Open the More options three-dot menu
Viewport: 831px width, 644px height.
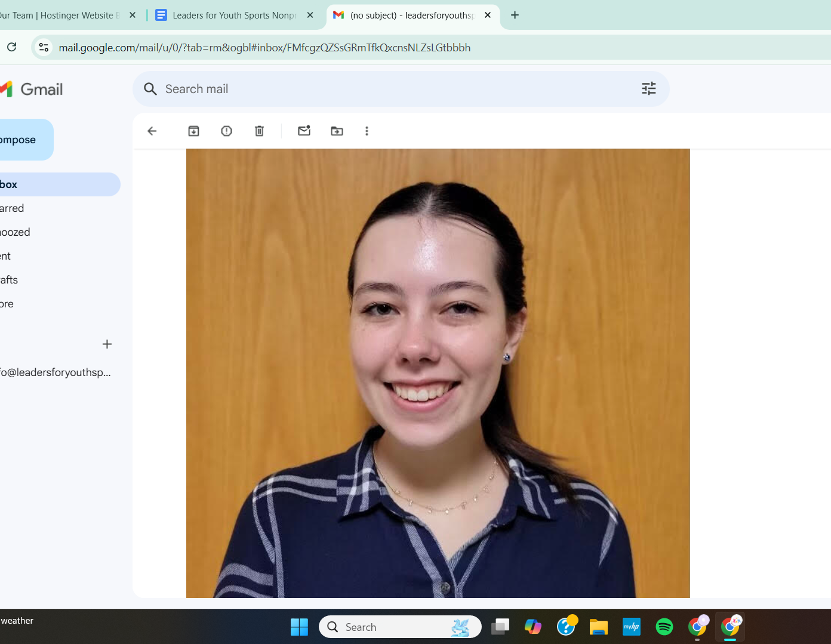(x=367, y=131)
